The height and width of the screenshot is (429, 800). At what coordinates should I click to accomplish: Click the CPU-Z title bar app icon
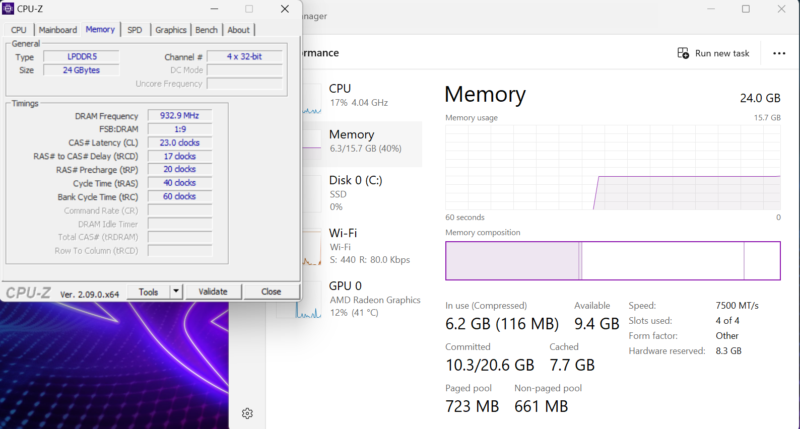click(9, 9)
